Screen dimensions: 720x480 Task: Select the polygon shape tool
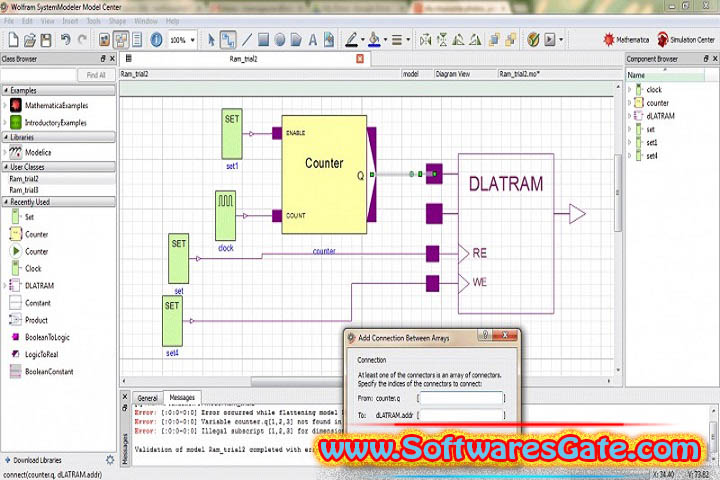(296, 40)
